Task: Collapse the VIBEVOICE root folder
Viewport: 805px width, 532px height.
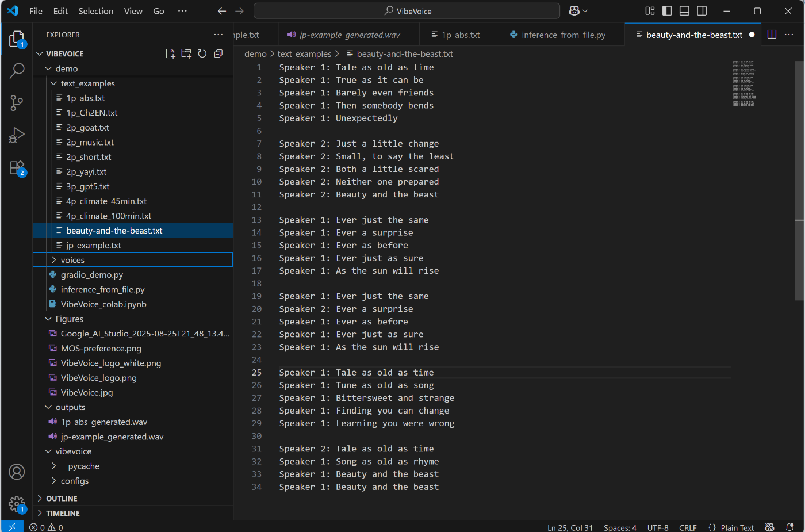Action: (40, 53)
